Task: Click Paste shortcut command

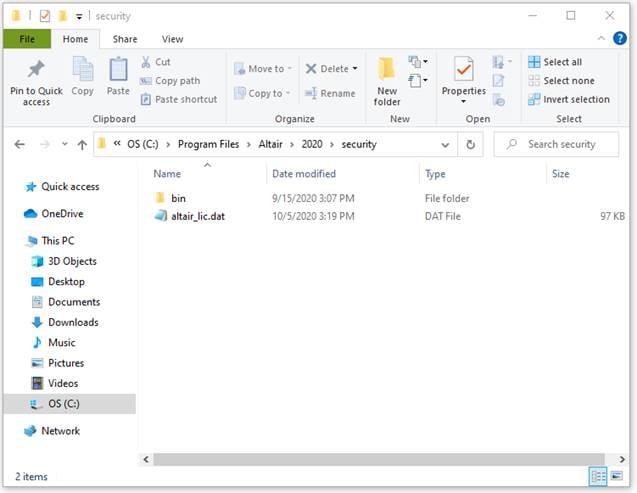Action: pos(179,99)
